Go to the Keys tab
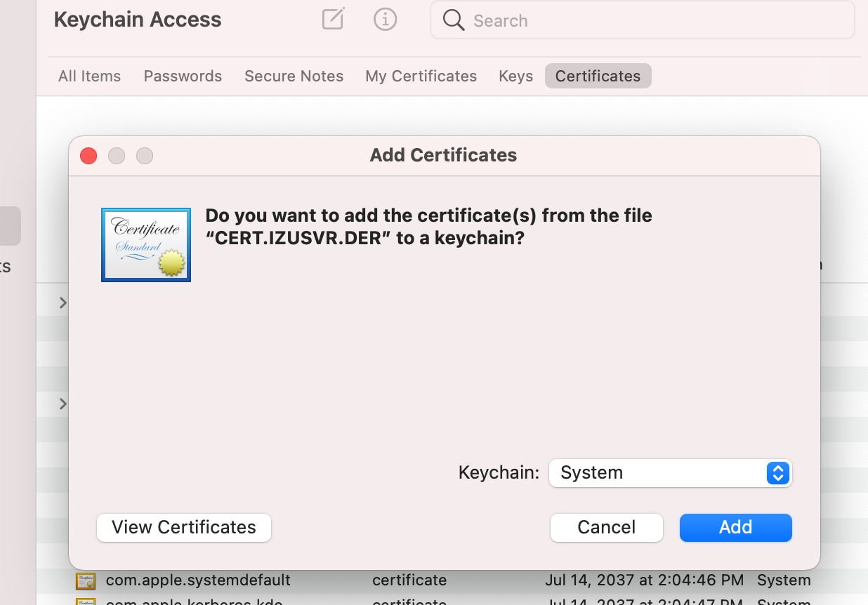Image resolution: width=868 pixels, height=605 pixels. click(515, 76)
